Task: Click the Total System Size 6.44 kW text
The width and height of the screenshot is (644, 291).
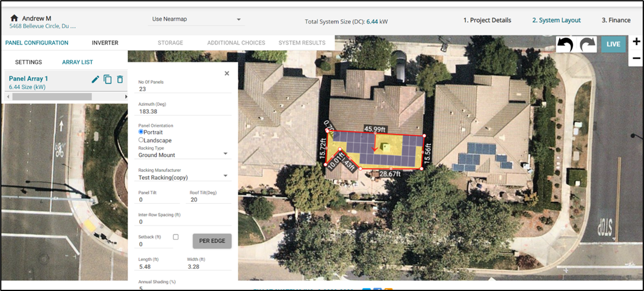Action: click(x=345, y=21)
